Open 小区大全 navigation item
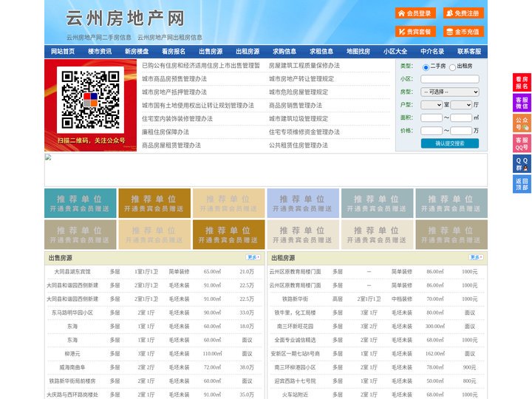532x399 pixels. 395,52
